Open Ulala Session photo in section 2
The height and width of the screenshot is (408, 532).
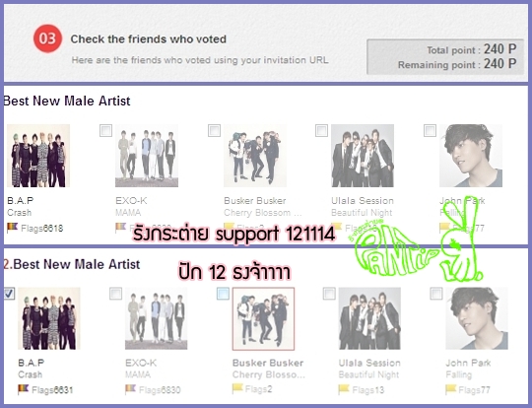click(x=369, y=318)
